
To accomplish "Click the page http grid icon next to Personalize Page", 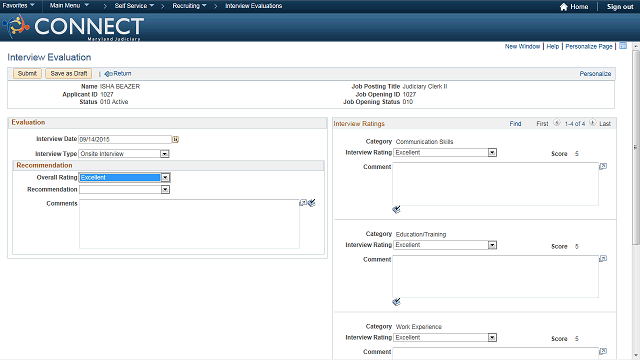I will (623, 46).
